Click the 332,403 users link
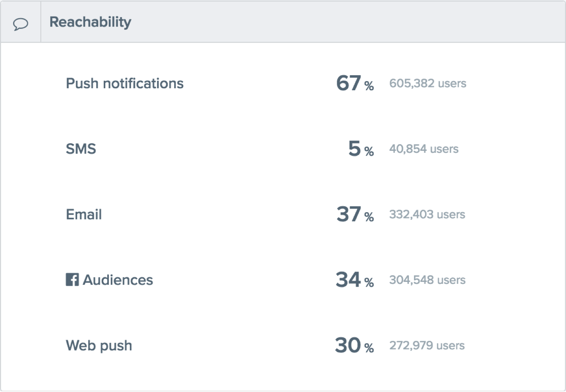 click(427, 214)
